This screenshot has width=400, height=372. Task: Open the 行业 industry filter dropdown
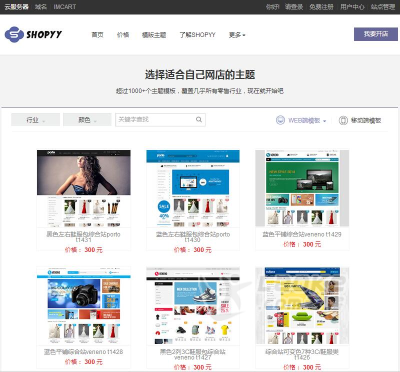(35, 120)
